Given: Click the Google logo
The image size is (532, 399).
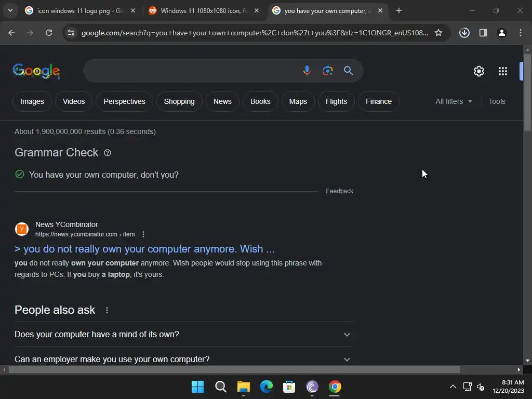Looking at the screenshot, I should tap(36, 71).
